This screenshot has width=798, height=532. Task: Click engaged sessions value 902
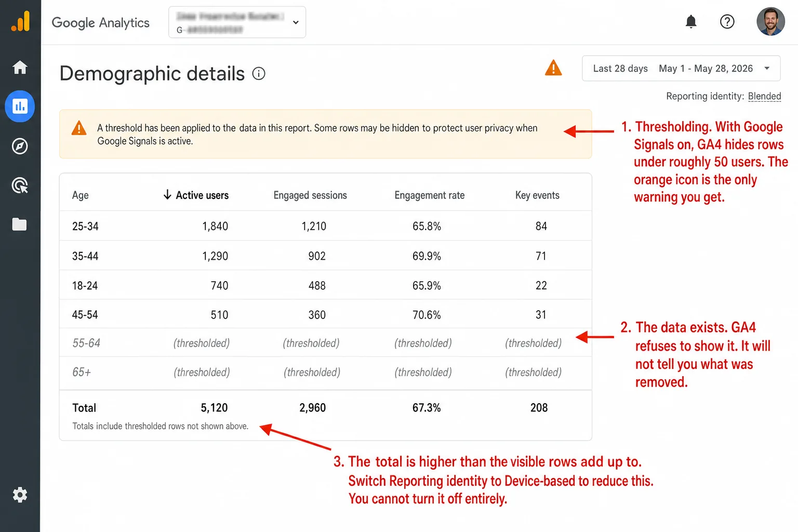pos(317,256)
